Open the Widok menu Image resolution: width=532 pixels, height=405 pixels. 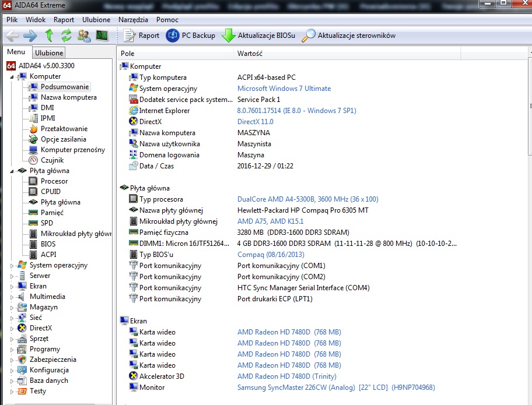pyautogui.click(x=36, y=20)
